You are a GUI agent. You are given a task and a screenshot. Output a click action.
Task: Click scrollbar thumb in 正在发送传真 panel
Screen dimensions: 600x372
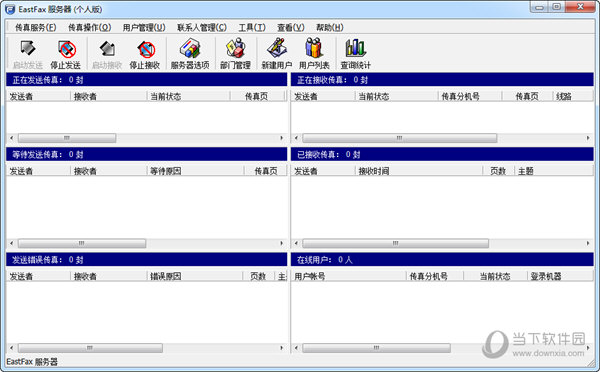pos(67,138)
